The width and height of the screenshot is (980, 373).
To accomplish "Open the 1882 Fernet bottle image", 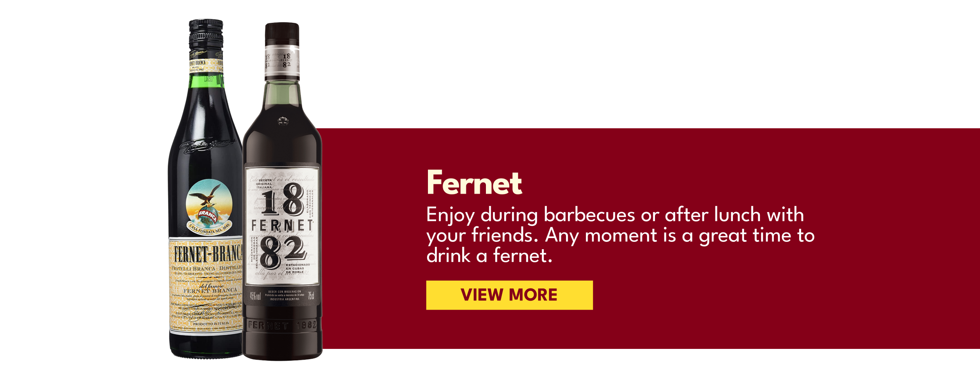I will [x=282, y=191].
